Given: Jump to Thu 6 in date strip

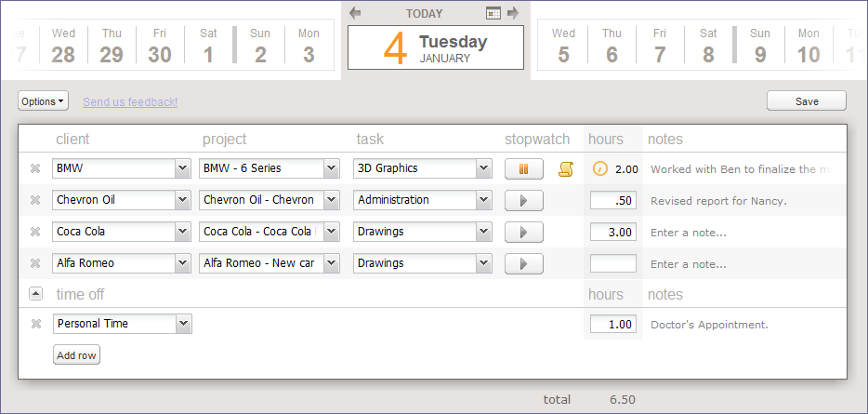Looking at the screenshot, I should (x=612, y=46).
